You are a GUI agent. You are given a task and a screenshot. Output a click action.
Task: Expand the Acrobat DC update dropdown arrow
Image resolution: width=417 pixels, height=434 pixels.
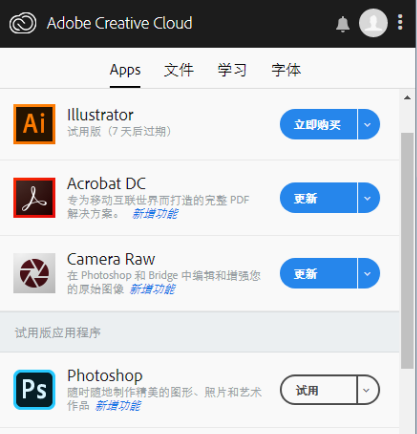[x=368, y=198]
